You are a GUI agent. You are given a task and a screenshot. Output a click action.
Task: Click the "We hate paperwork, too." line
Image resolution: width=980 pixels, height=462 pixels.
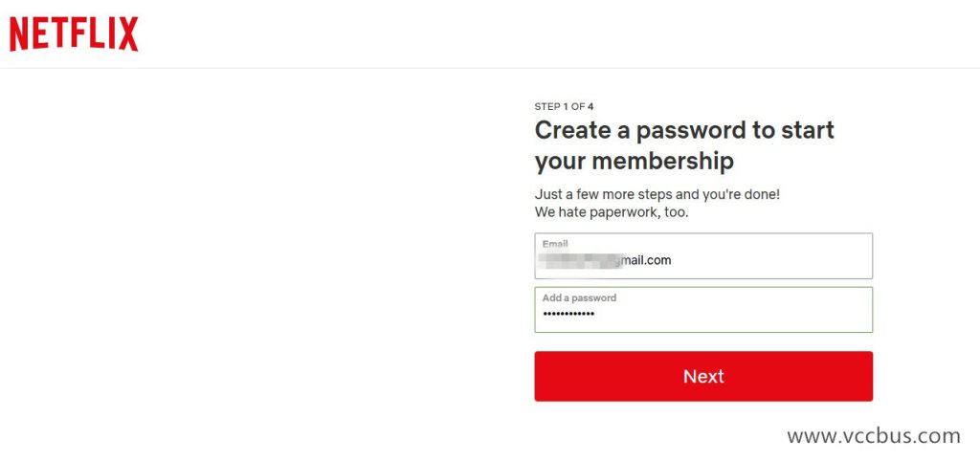pos(611,211)
